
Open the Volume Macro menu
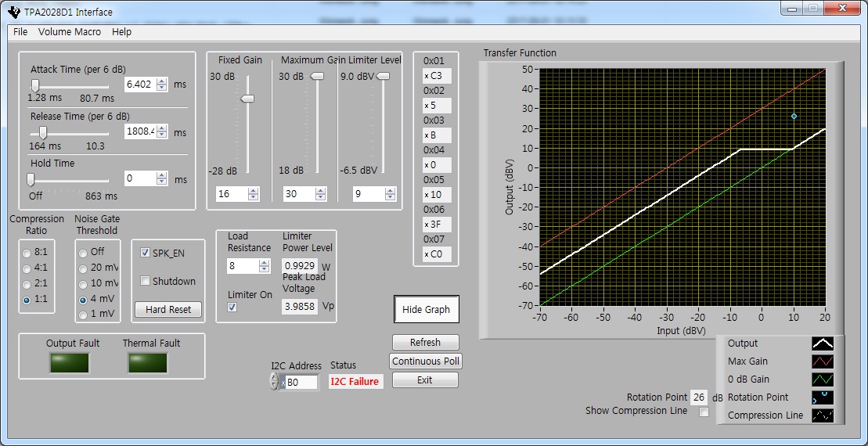(70, 31)
